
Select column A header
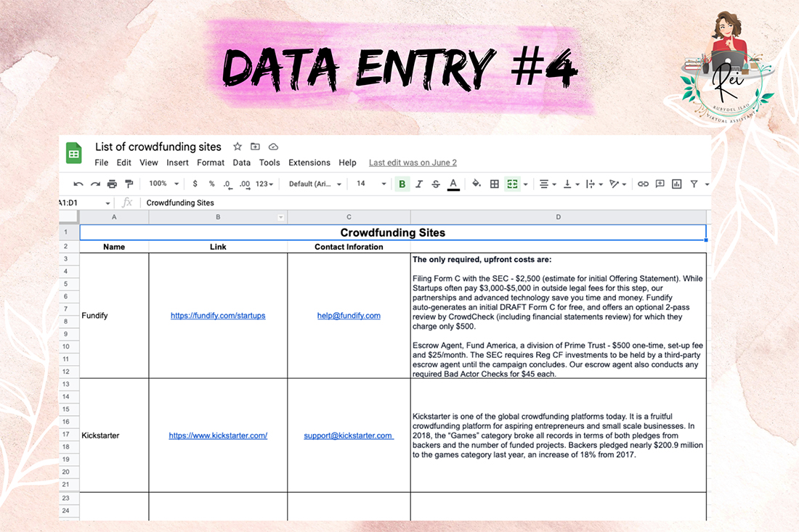point(114,217)
